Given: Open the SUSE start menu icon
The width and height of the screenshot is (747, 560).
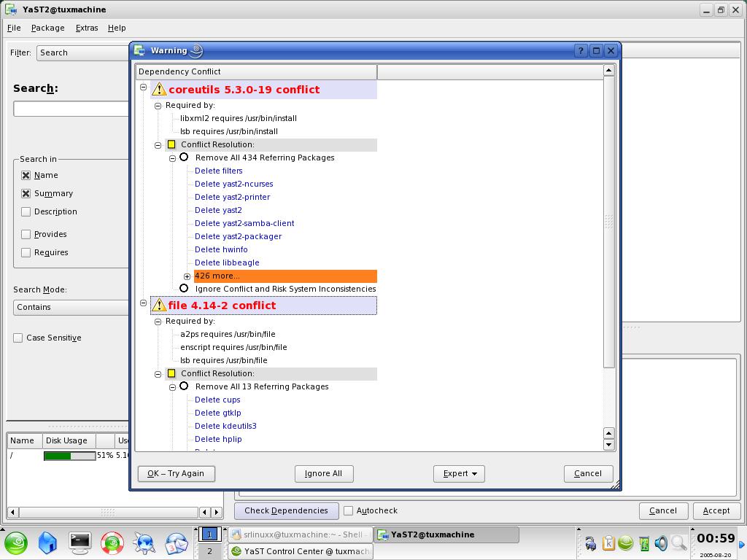Looking at the screenshot, I should click(16, 542).
